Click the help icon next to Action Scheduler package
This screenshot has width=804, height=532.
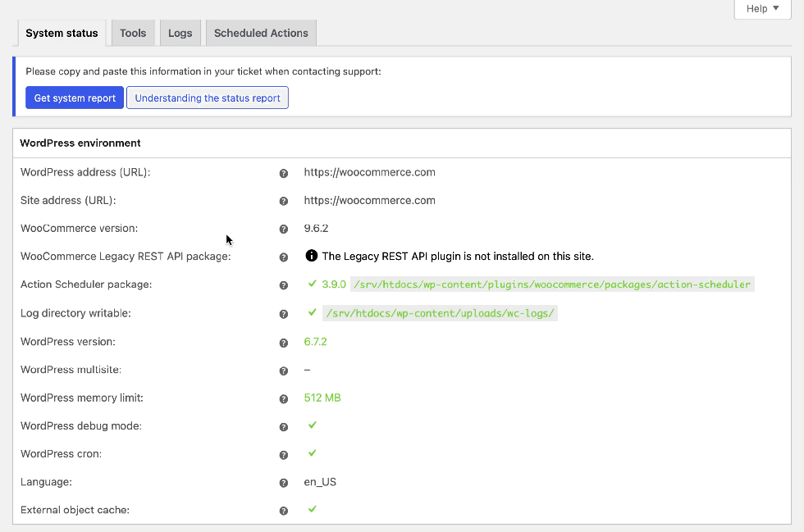[x=283, y=284]
